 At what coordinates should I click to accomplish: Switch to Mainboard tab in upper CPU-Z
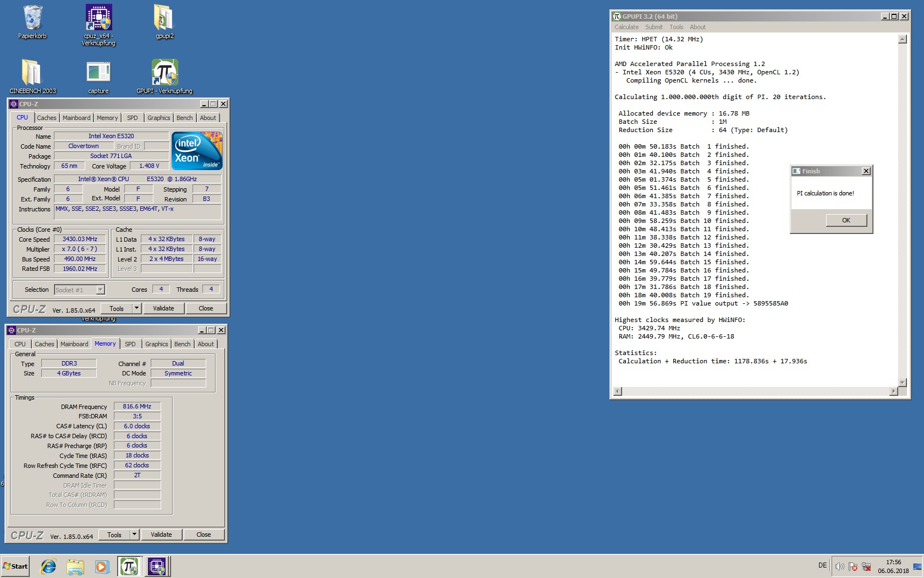tap(76, 118)
